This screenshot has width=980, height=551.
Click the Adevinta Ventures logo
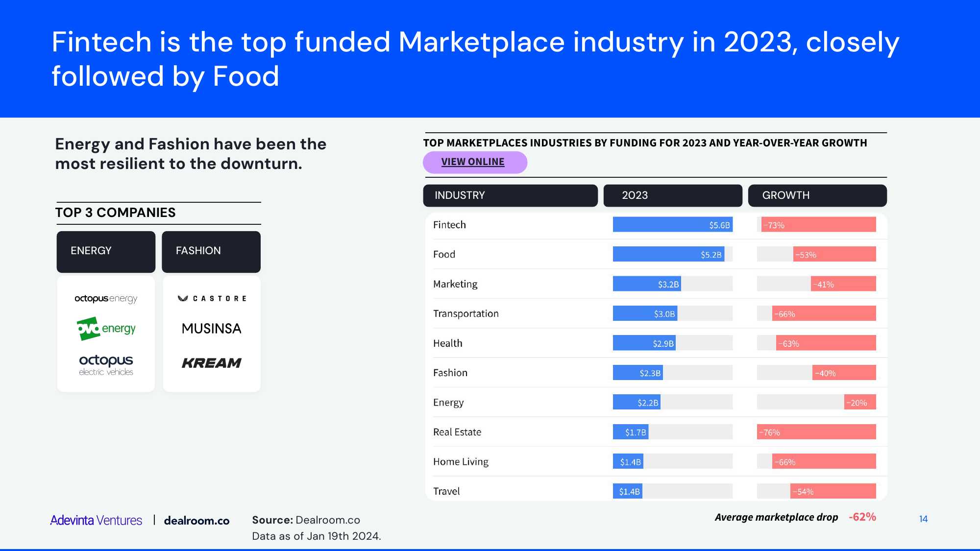pos(96,520)
